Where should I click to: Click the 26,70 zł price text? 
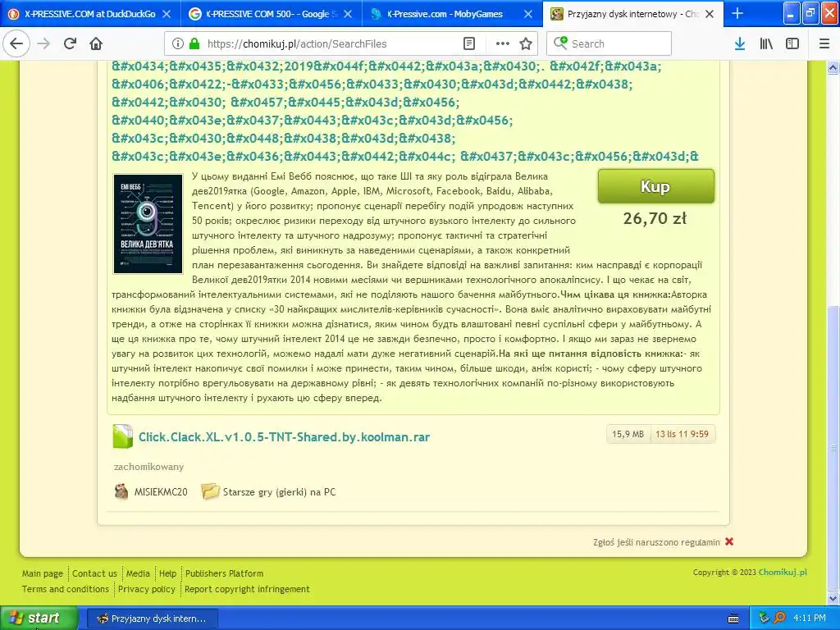655,218
